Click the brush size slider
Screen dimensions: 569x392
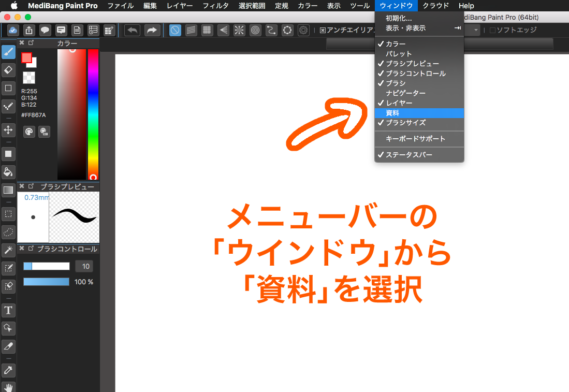pos(47,266)
